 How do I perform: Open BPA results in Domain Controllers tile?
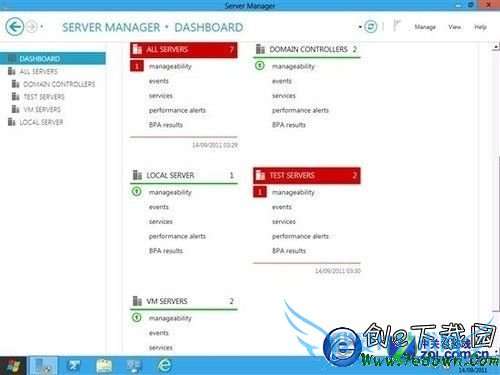pyautogui.click(x=289, y=125)
